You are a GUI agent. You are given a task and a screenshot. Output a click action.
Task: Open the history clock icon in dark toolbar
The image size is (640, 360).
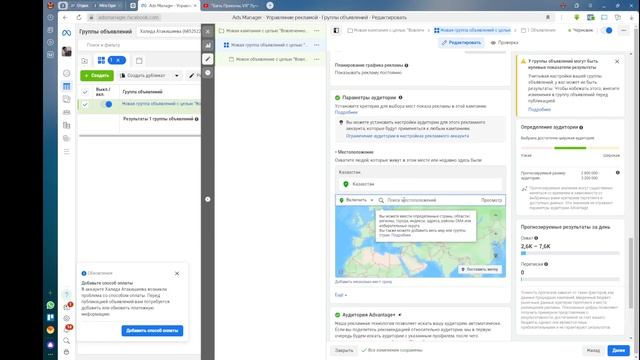click(208, 73)
